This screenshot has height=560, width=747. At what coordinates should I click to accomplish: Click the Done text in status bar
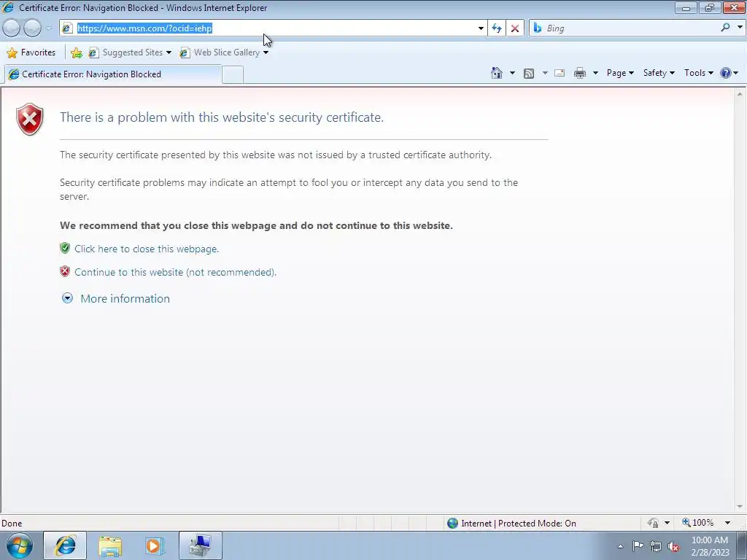pyautogui.click(x=12, y=524)
